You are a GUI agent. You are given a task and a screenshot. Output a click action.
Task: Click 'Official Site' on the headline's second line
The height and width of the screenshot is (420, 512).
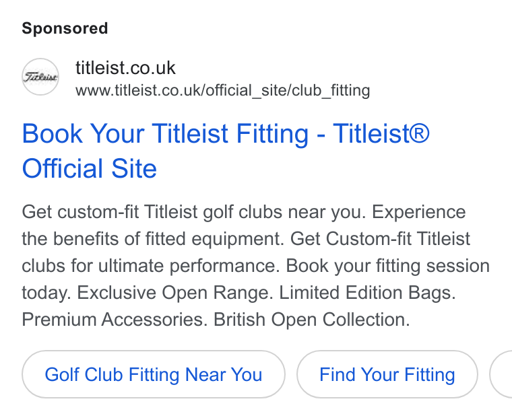(90, 168)
